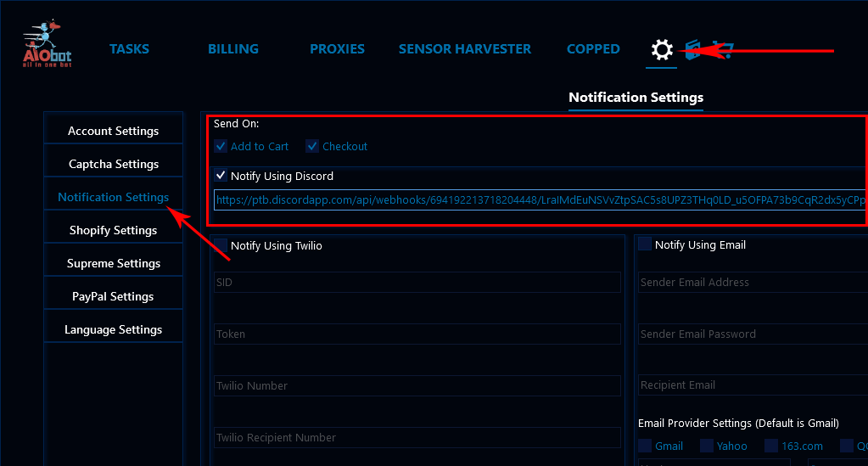This screenshot has height=466, width=868.
Task: Go to the Proxies tab
Action: coord(337,49)
